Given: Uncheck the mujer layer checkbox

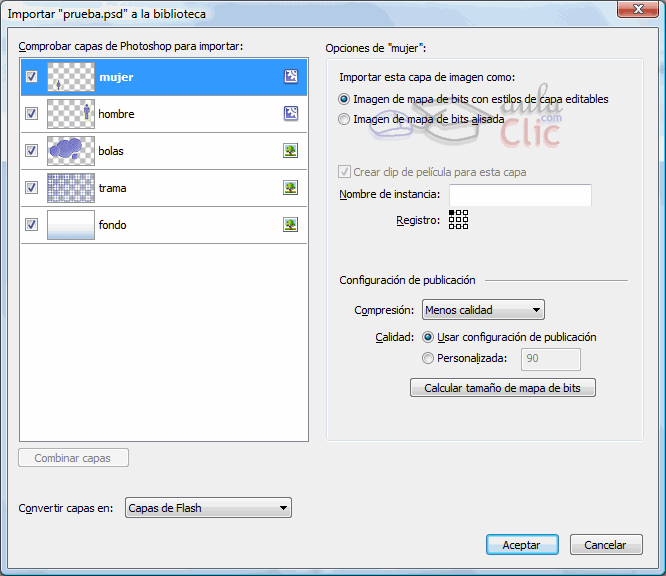Looking at the screenshot, I should [x=31, y=77].
